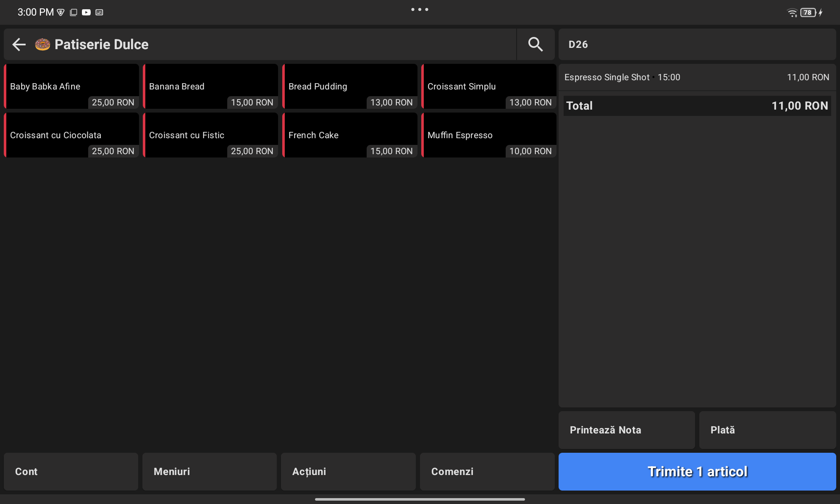This screenshot has width=840, height=504.
Task: Tap the donut emoji category icon
Action: [x=42, y=44]
